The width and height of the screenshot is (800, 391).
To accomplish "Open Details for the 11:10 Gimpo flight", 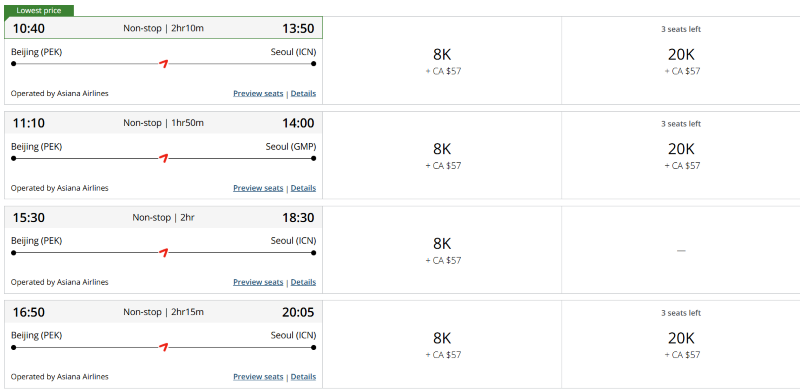I will 303,188.
